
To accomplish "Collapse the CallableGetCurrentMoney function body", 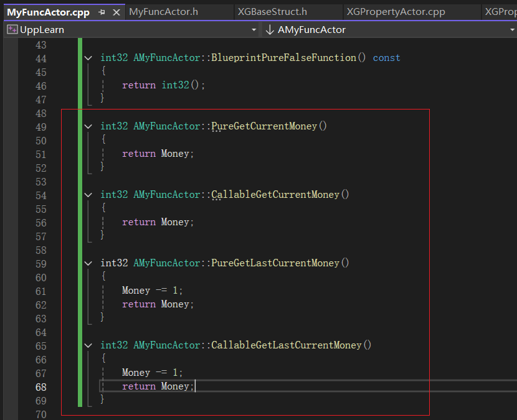I will click(88, 195).
